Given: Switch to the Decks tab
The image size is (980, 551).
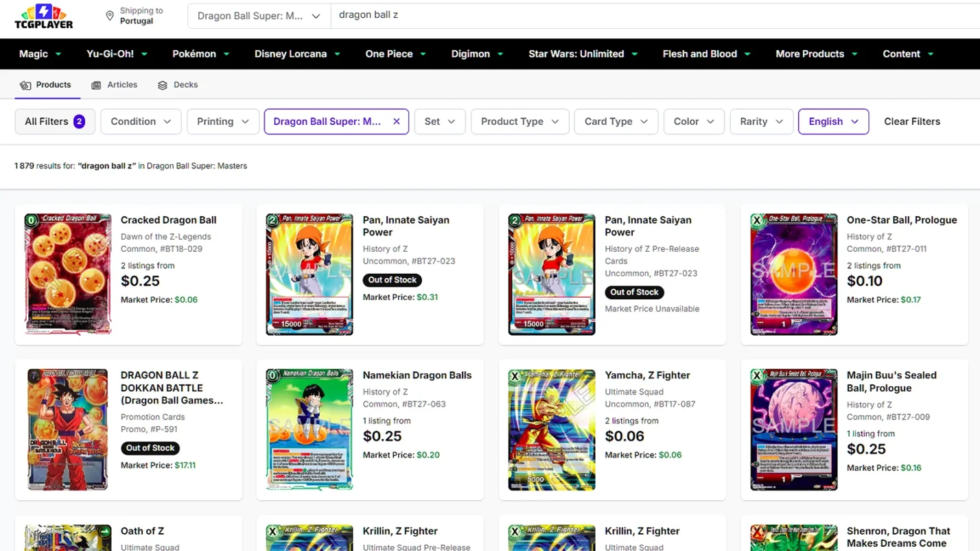Looking at the screenshot, I should pos(178,85).
